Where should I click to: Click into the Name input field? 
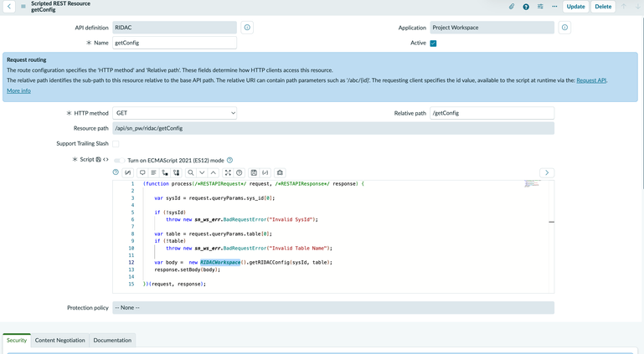tap(174, 43)
